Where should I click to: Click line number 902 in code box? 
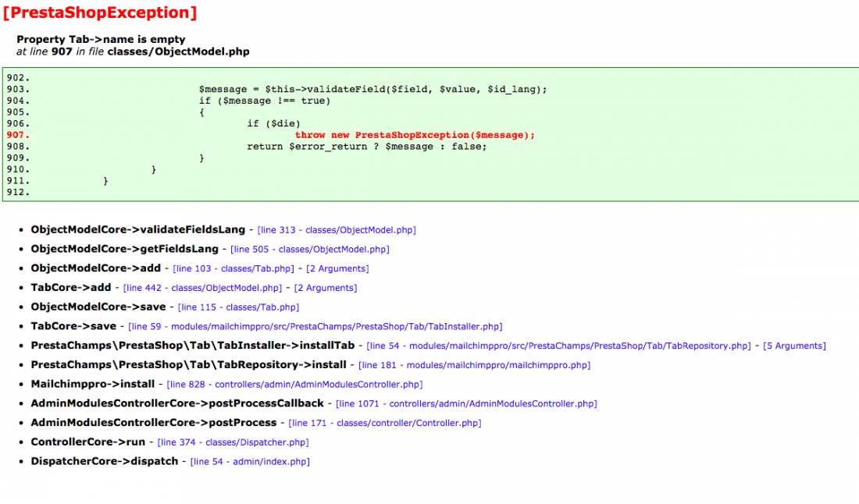(x=18, y=78)
